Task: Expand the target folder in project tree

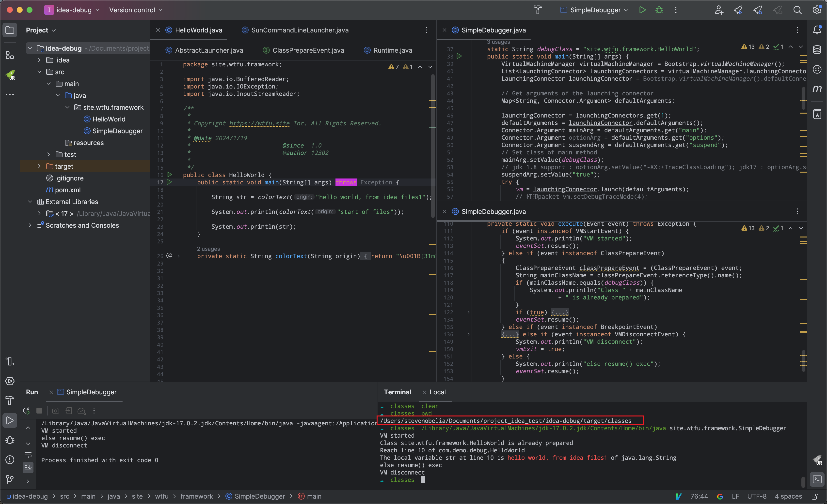Action: tap(39, 166)
